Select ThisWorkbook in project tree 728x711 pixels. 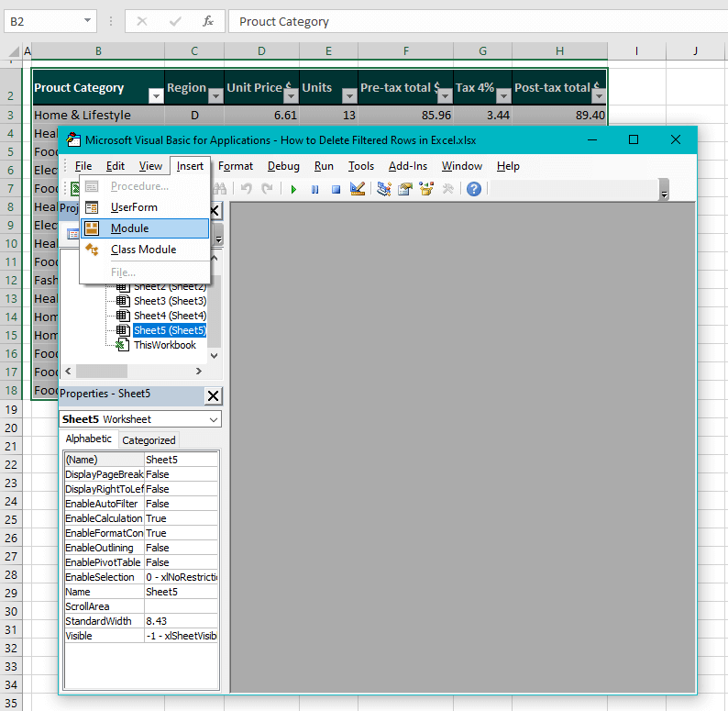point(165,345)
